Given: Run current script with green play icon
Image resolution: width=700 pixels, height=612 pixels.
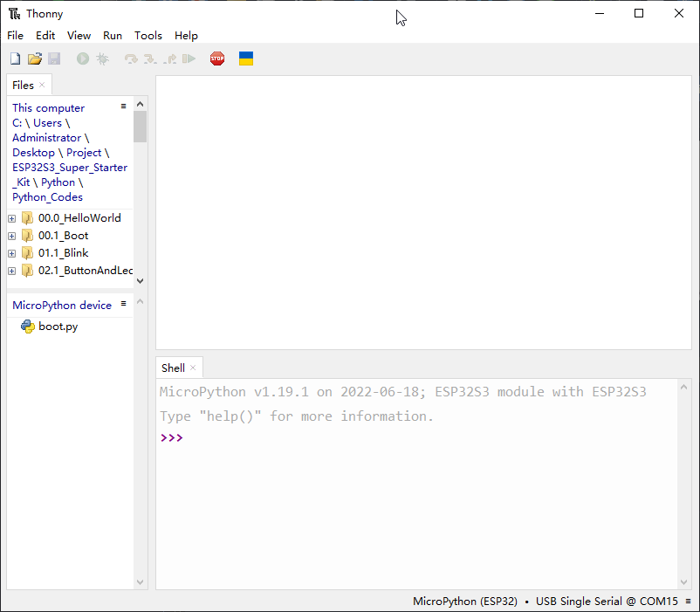Looking at the screenshot, I should [x=83, y=58].
